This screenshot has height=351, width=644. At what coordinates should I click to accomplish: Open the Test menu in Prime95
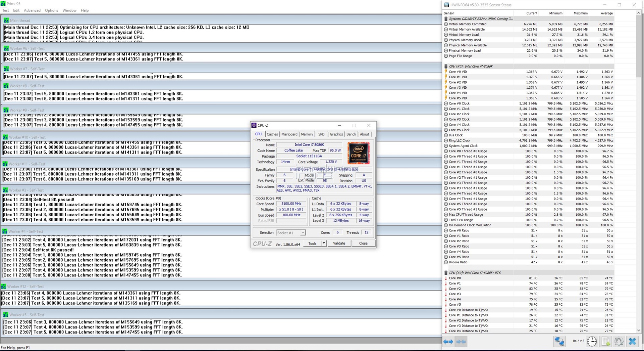click(x=5, y=10)
